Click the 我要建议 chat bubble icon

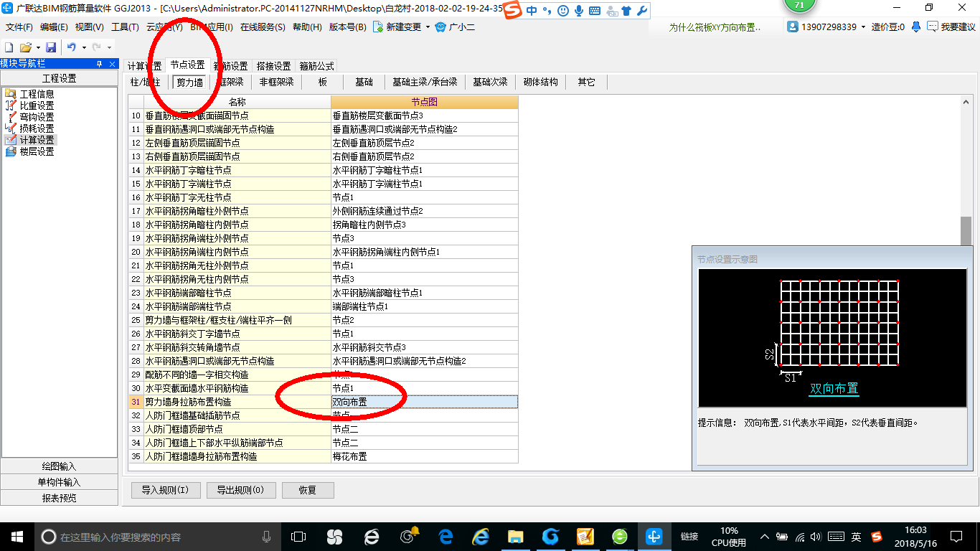pyautogui.click(x=933, y=27)
